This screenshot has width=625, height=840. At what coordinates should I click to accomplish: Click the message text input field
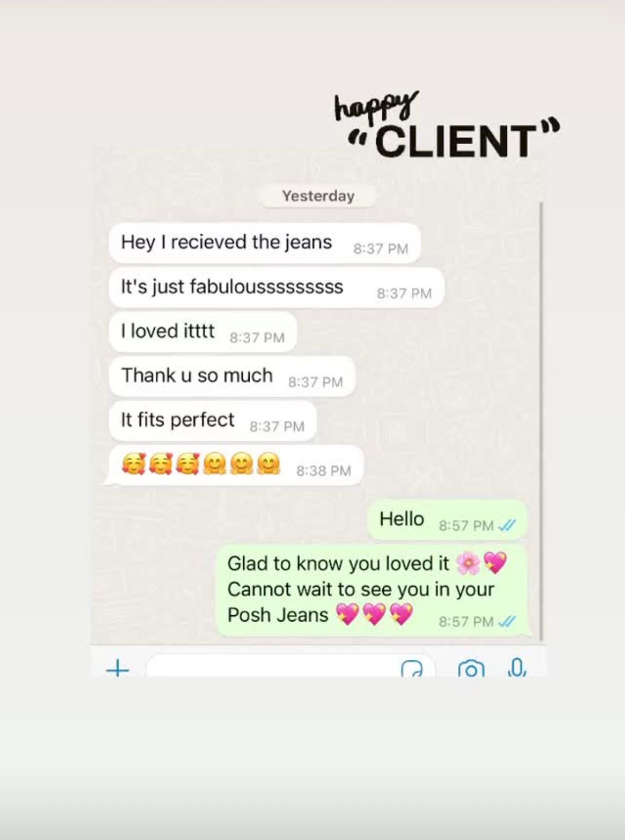coord(290,667)
